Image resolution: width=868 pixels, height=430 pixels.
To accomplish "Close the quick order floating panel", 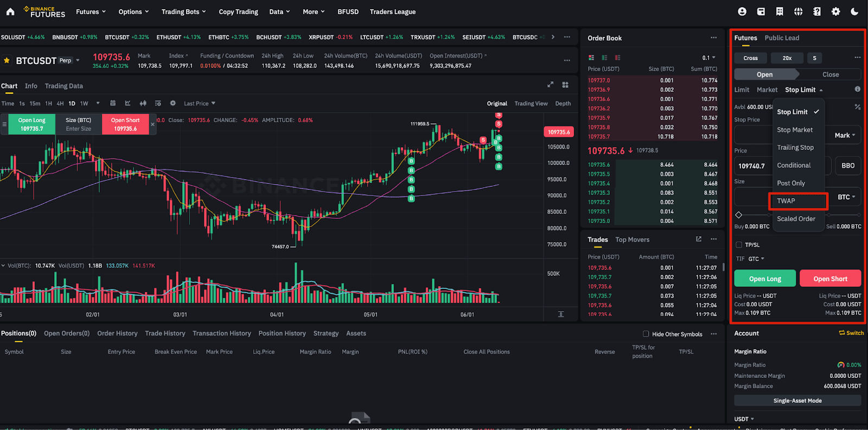I will coord(152,124).
